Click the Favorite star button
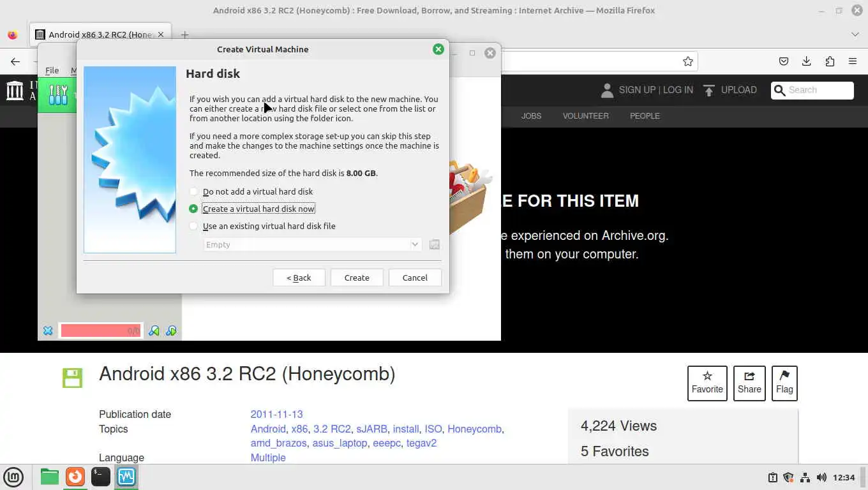 [707, 383]
